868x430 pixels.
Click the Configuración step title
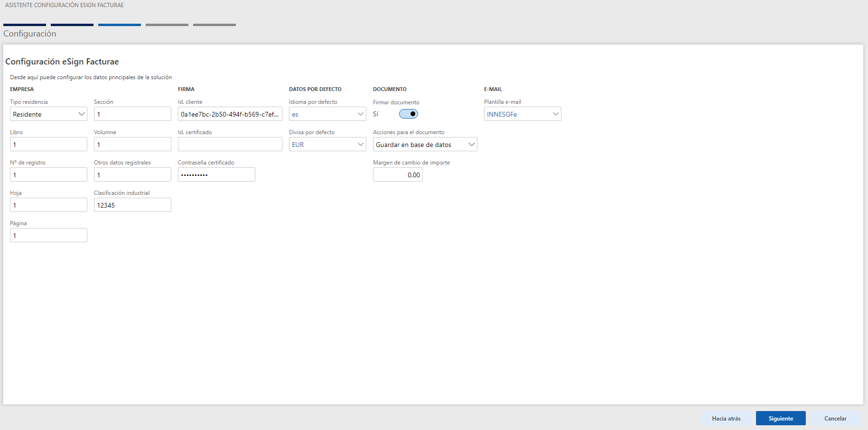[x=30, y=34]
